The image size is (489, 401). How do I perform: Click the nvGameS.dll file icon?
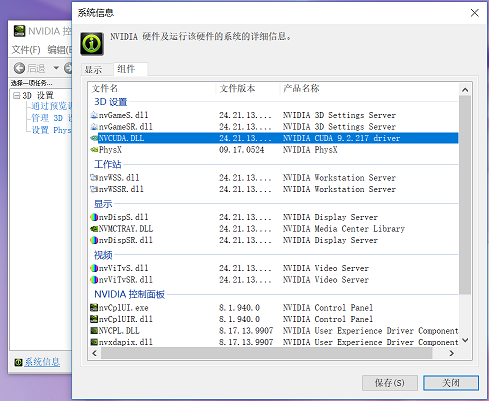[x=94, y=115]
